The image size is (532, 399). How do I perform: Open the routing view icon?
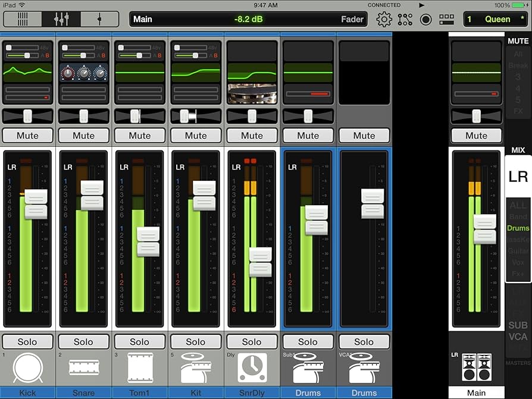405,19
